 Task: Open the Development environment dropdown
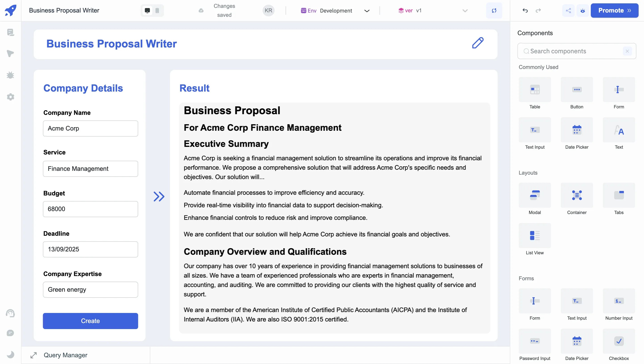[367, 11]
